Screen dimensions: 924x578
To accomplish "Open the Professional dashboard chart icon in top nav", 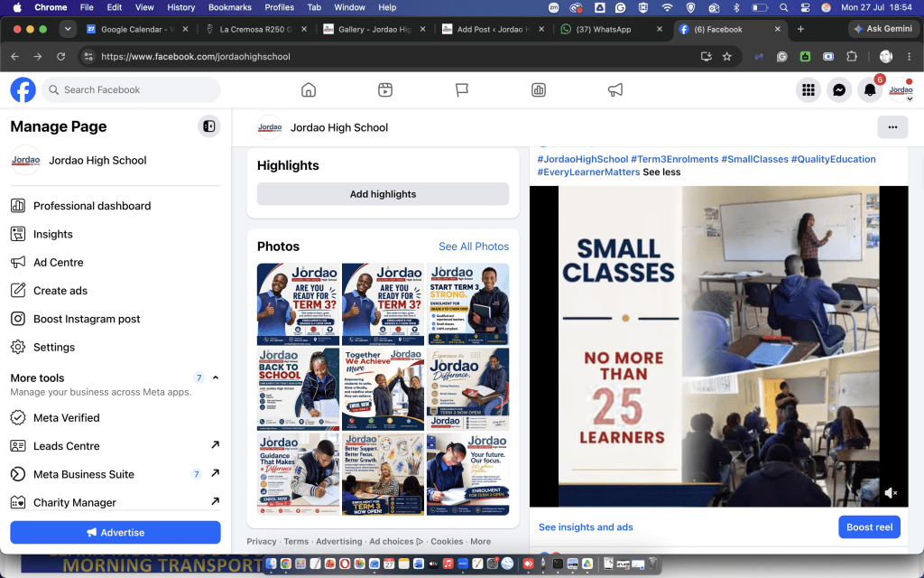I will click(538, 89).
